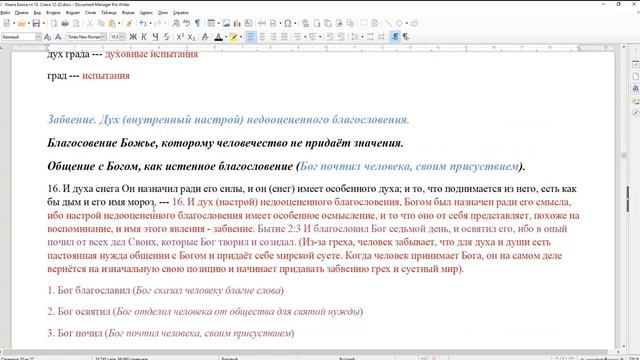Screen dimensions: 640x360
Task: Insert a text box
Action: [248, 23]
